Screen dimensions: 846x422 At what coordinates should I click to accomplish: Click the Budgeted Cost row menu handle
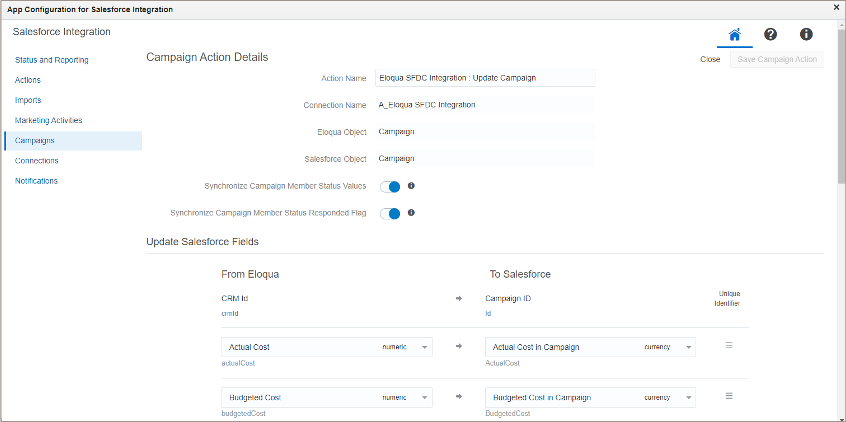point(729,396)
